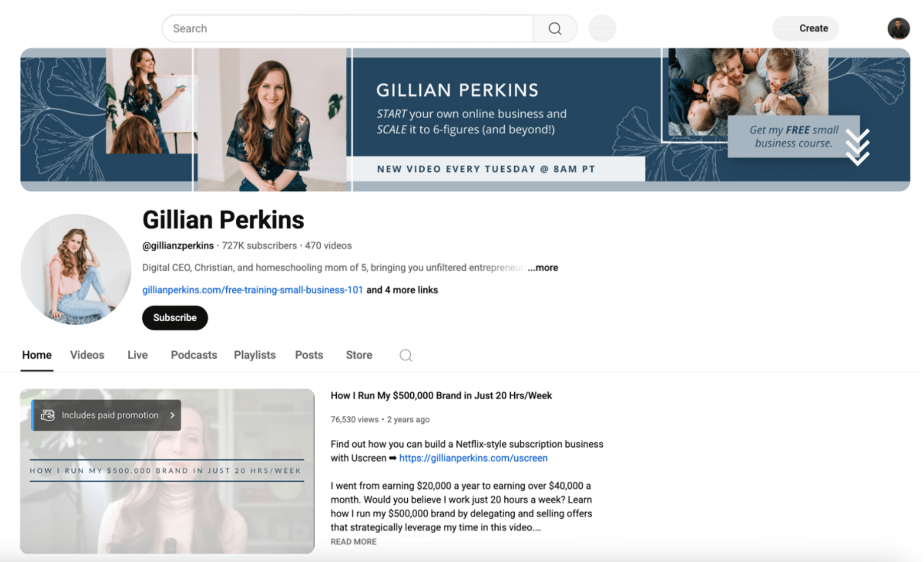Subscribe to Gillian Perkins channel
Viewport: 924px width, 562px height.
click(x=175, y=318)
